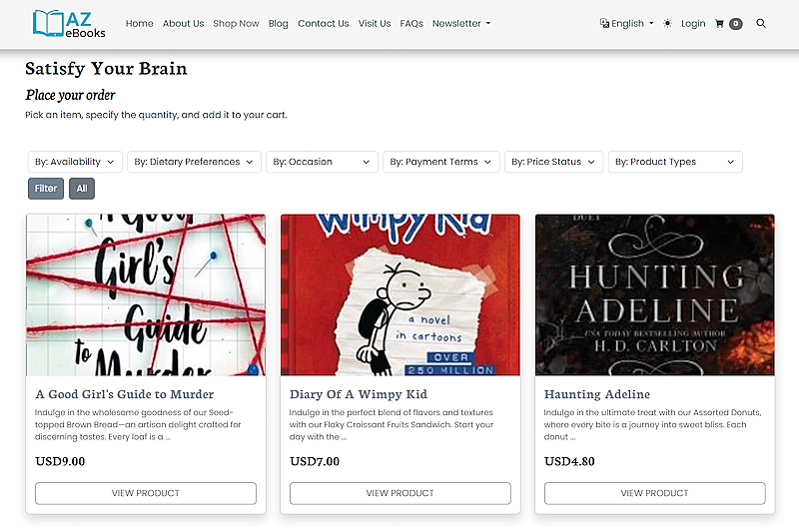This screenshot has width=799, height=532.
Task: Expand the Newsletter menu
Action: (460, 23)
